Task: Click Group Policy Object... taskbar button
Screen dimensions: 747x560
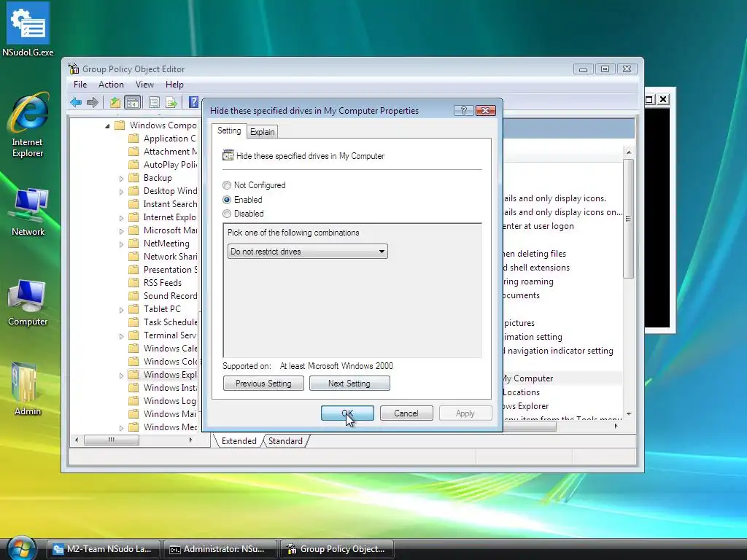Action: click(x=337, y=549)
